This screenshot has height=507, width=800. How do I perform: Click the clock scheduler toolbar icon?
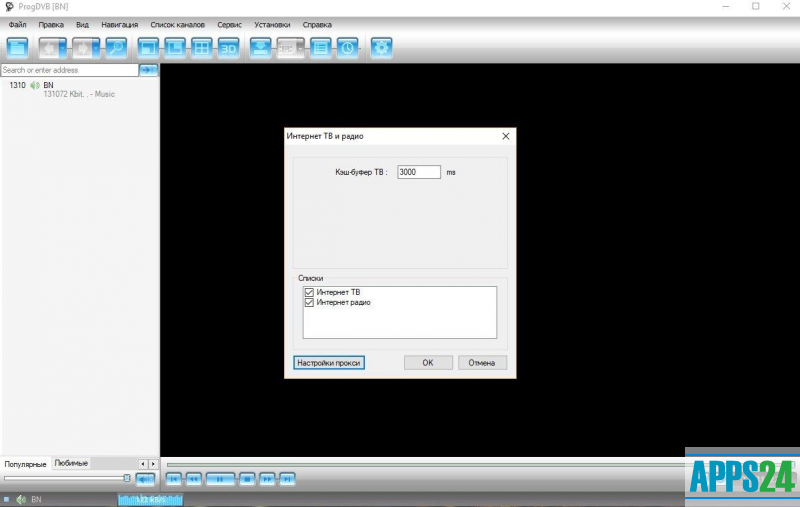(346, 47)
